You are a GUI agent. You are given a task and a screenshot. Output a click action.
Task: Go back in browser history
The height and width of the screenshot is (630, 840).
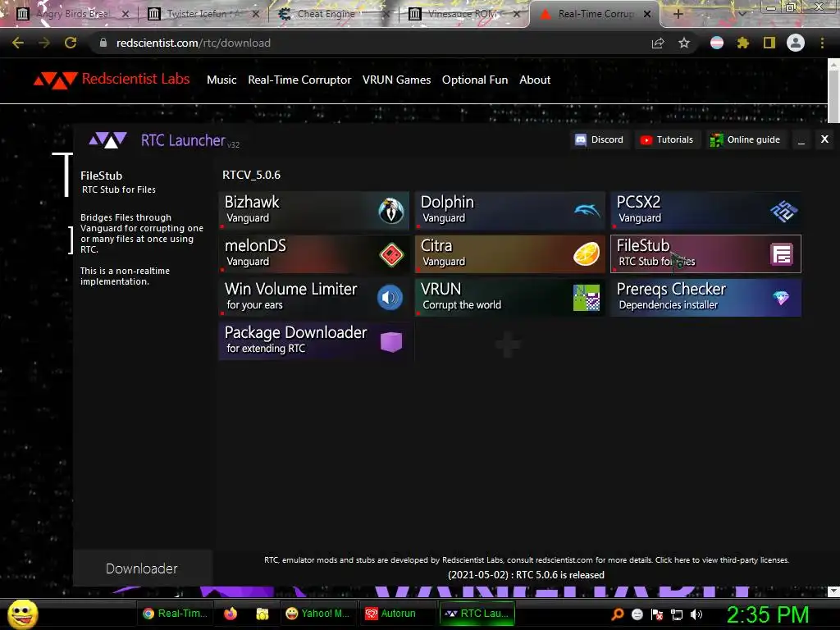tap(18, 43)
